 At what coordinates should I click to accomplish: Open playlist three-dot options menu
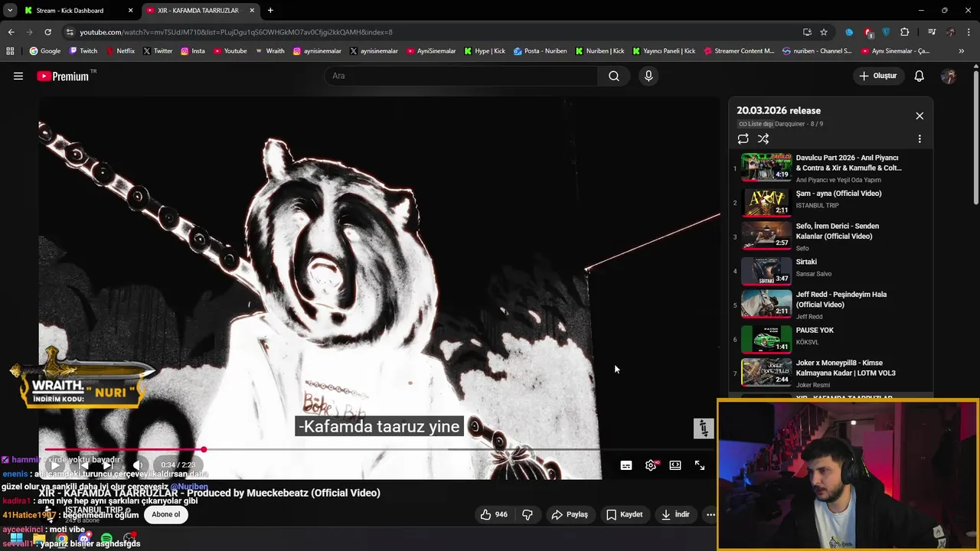pyautogui.click(x=920, y=139)
